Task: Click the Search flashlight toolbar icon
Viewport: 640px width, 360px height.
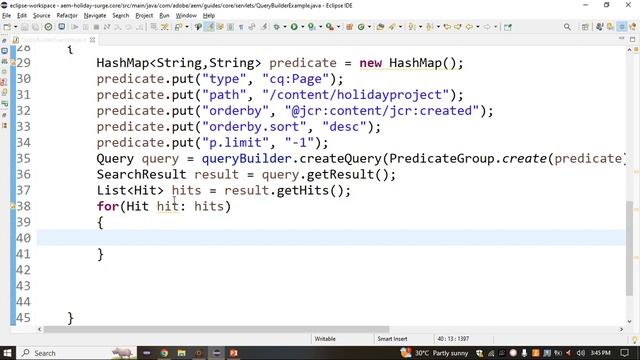Action: click(392, 27)
